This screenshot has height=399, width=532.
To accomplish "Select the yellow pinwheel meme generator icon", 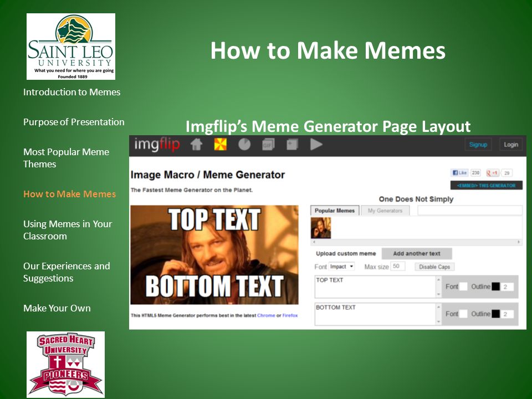I will click(220, 144).
